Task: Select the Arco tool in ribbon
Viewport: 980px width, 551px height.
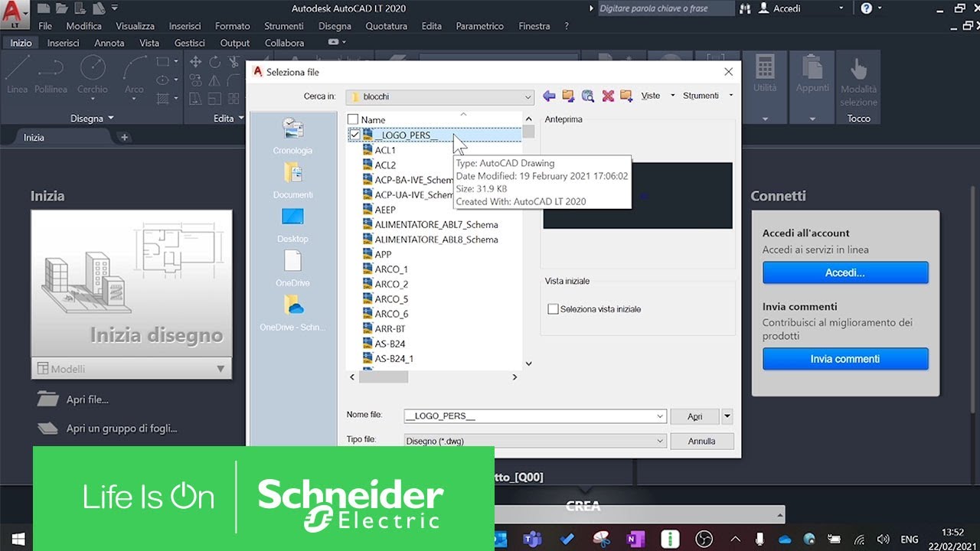Action: pyautogui.click(x=134, y=75)
